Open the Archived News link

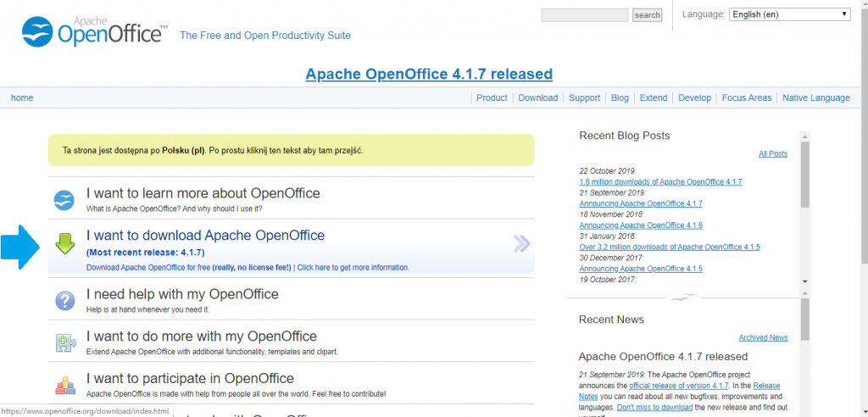[763, 338]
